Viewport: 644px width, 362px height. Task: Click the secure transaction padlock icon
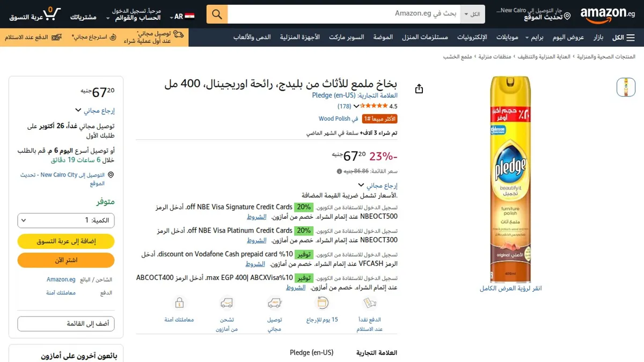pyautogui.click(x=179, y=303)
